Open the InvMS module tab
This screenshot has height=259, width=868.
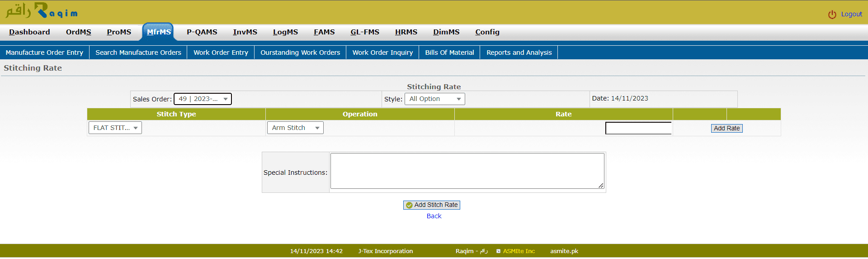[245, 32]
